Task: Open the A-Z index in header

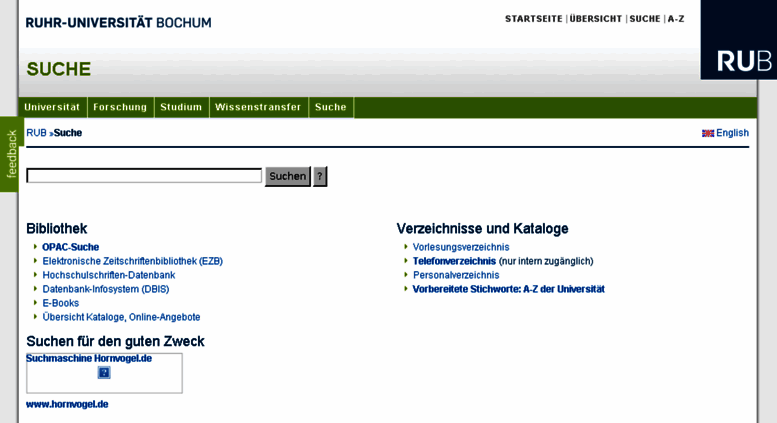Action: (676, 19)
